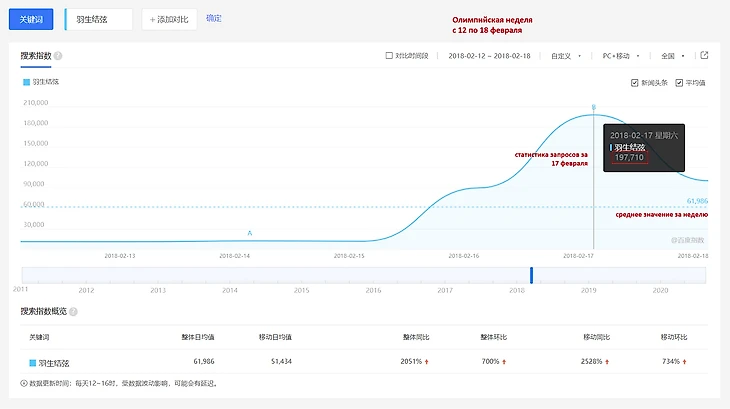Select the 搜索指数 tab
The image size is (730, 409).
click(35, 56)
